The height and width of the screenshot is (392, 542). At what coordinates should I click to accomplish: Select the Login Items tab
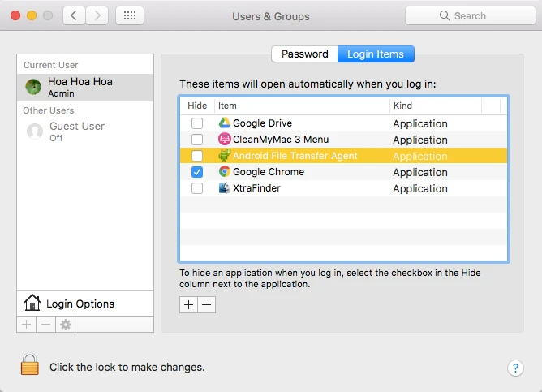point(376,54)
